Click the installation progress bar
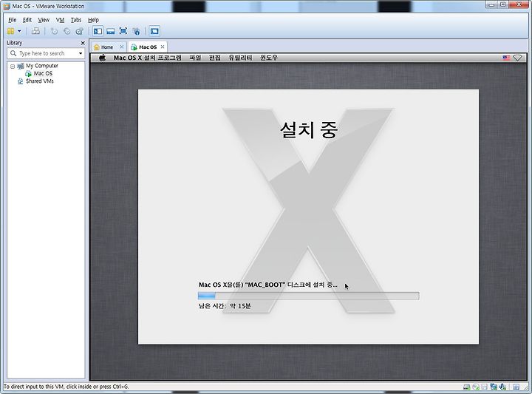This screenshot has width=532, height=394. 308,296
